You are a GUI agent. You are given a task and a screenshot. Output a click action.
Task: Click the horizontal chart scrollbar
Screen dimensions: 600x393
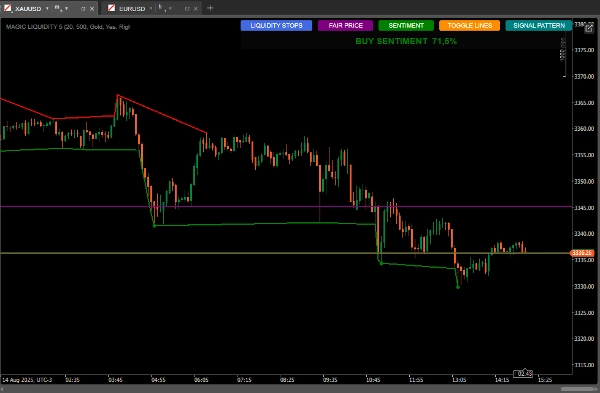coord(577,389)
